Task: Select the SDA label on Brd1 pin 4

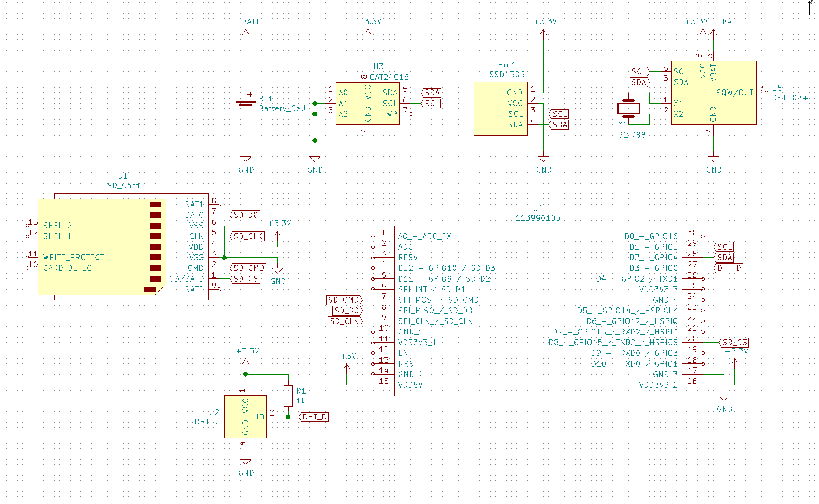Action: coord(559,125)
